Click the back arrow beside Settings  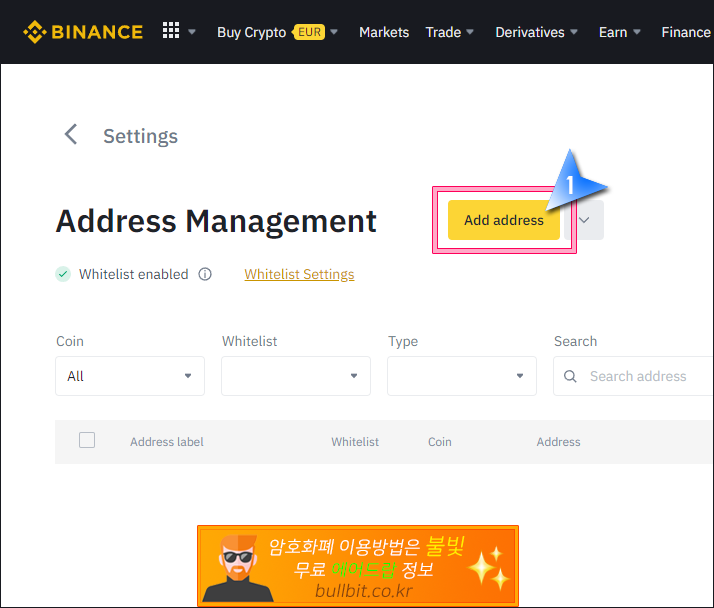click(x=71, y=134)
